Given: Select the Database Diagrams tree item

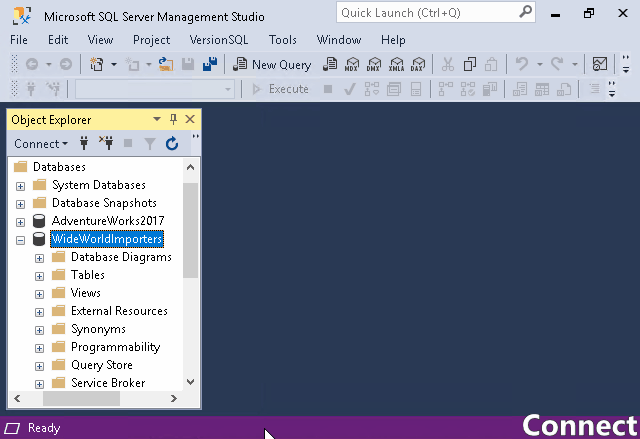Looking at the screenshot, I should 121,257.
